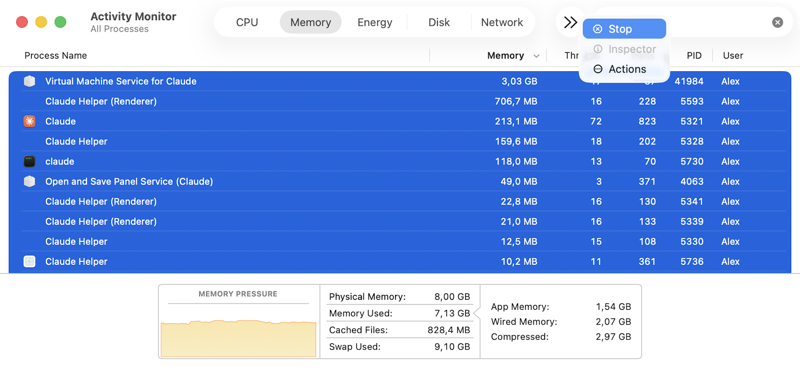The image size is (800, 371).
Task: Select Claude Helper with PID 5736
Action: pyautogui.click(x=400, y=261)
